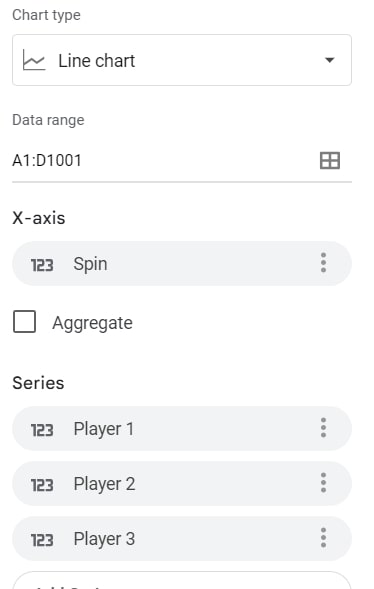Viewport: 374px width, 589px height.
Task: Open the three-dot menu for Player 2
Action: pos(323,483)
